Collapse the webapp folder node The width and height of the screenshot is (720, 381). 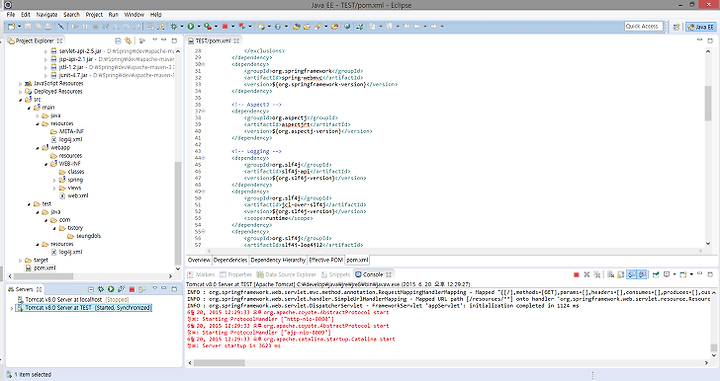click(38, 148)
